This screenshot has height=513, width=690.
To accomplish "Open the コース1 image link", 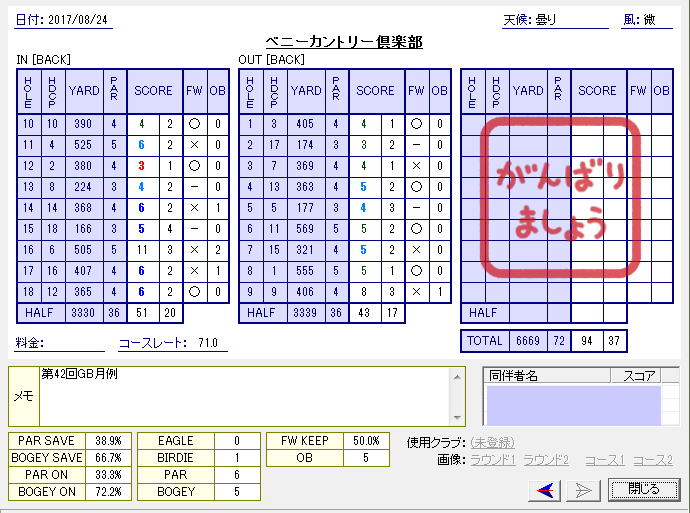I will point(605,460).
